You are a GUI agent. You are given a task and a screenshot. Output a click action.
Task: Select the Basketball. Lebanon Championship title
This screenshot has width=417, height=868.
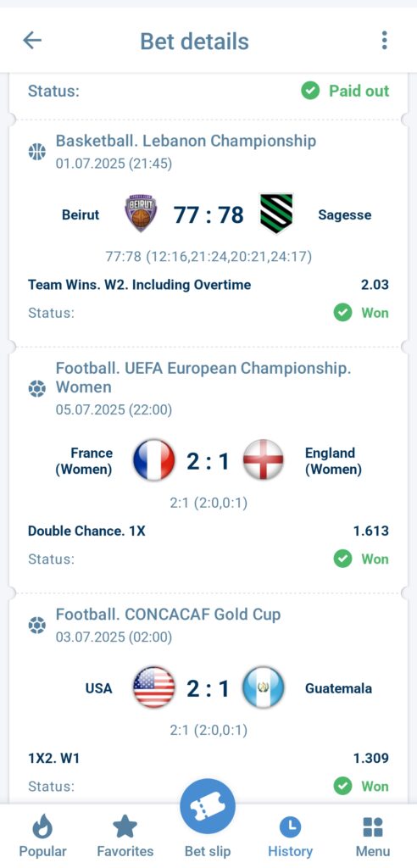[x=186, y=141]
